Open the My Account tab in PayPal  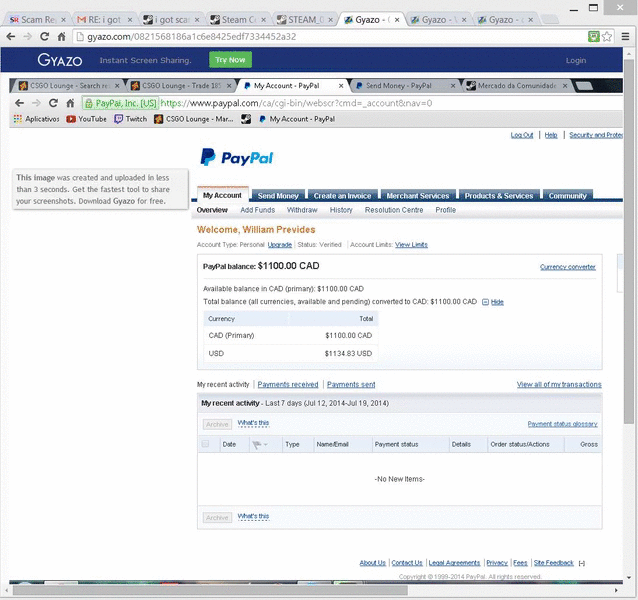click(222, 195)
